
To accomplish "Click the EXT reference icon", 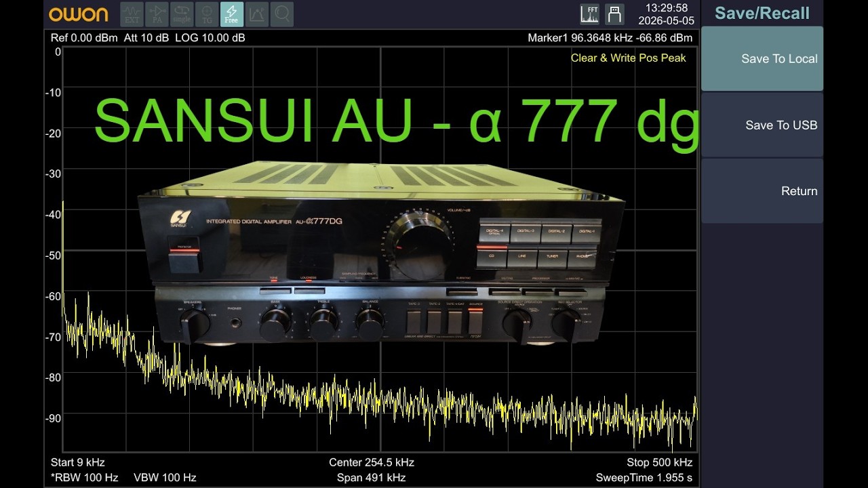I will click(x=132, y=14).
